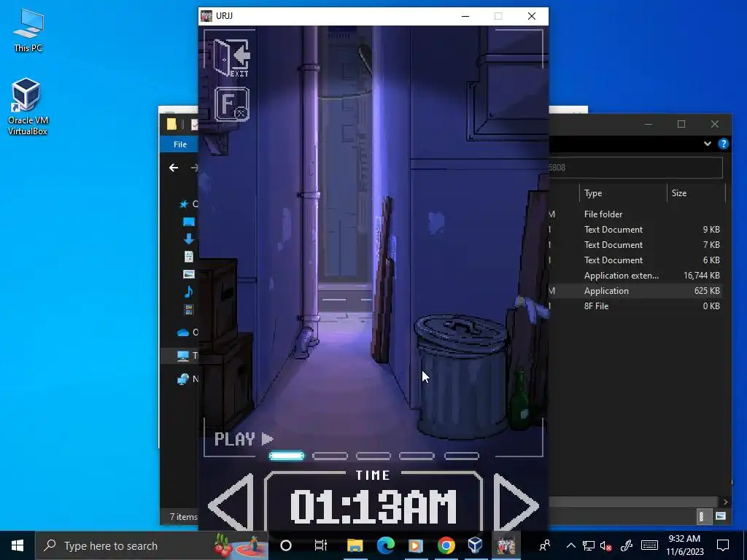
Task: Open Videos item in Explorer sidebar
Action: pos(189,309)
